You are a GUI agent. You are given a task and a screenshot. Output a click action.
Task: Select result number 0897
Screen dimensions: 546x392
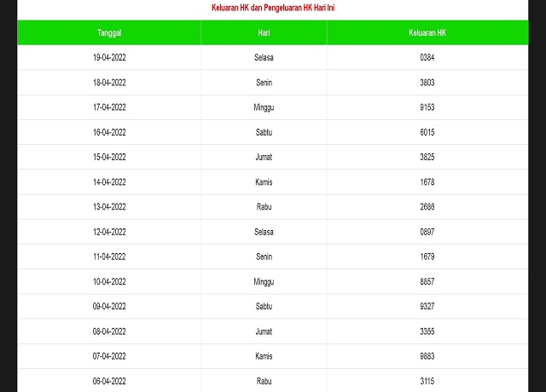click(427, 232)
